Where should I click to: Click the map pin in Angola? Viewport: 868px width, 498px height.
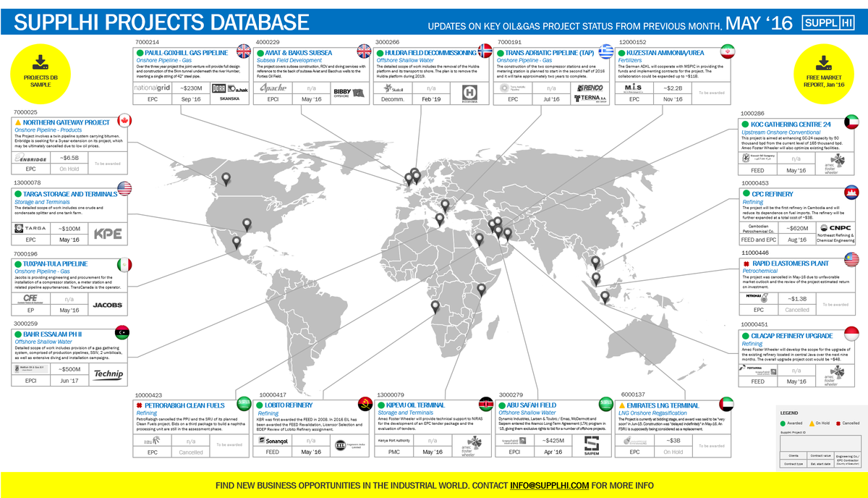[434, 308]
